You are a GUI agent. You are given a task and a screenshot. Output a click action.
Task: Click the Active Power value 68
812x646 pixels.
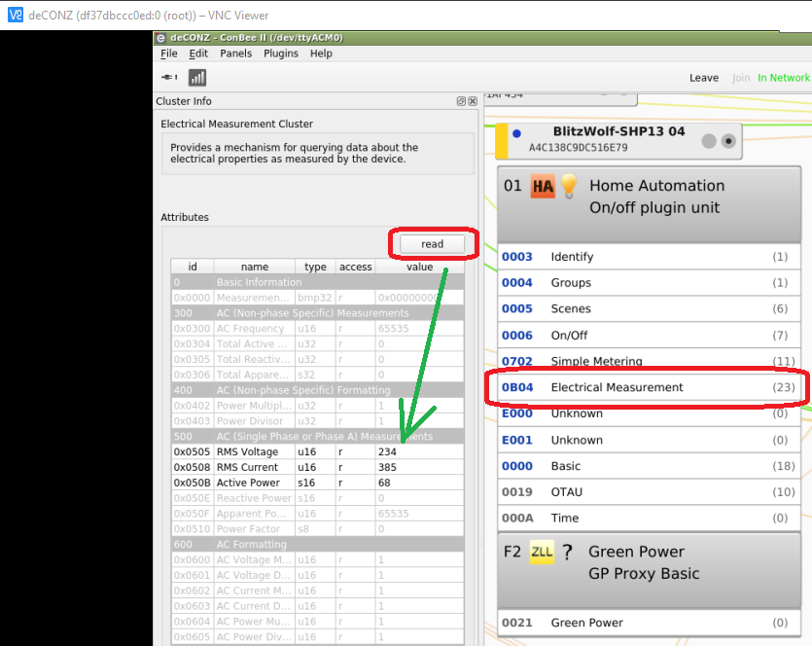pos(384,483)
